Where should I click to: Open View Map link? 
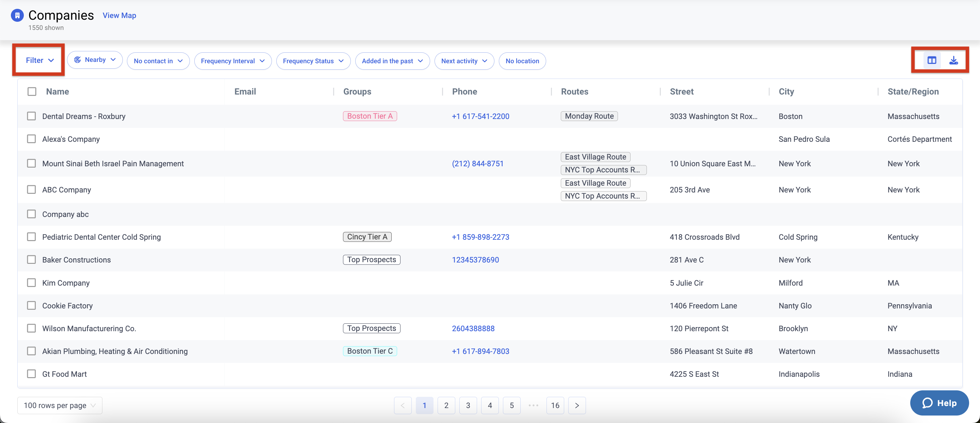(x=119, y=16)
